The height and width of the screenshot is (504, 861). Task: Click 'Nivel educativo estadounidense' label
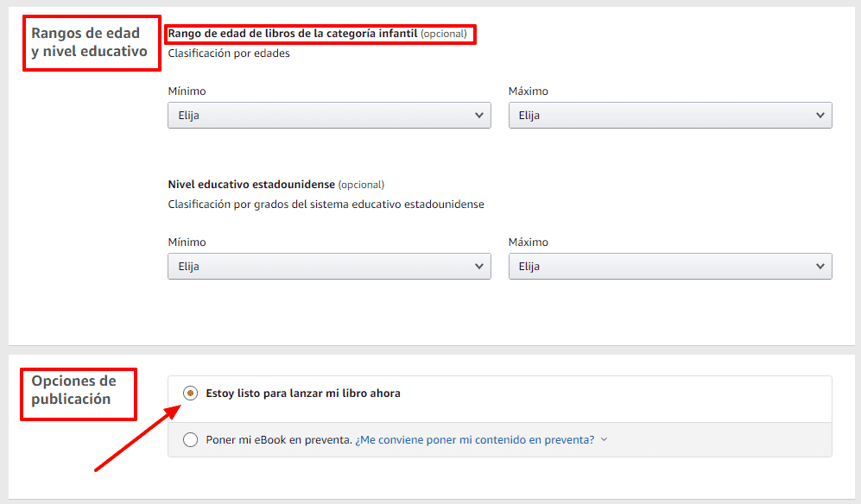coord(251,185)
